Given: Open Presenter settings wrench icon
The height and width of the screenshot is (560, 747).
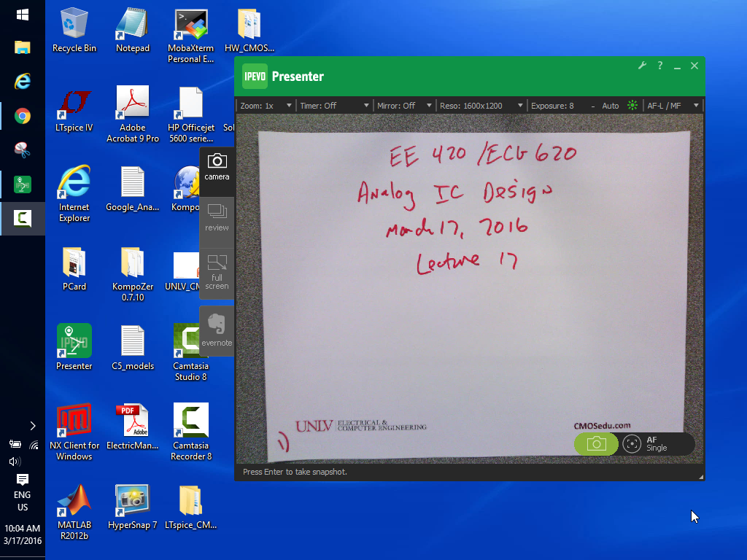Looking at the screenshot, I should pos(642,66).
